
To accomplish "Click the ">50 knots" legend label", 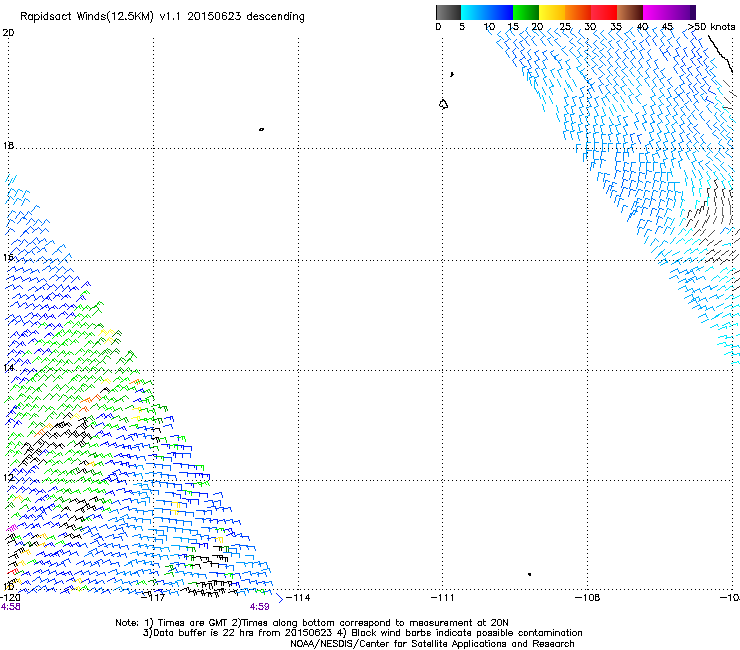I will pos(711,27).
